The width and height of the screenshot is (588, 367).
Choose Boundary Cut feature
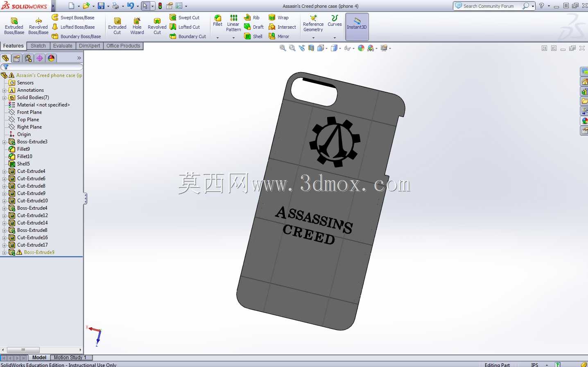coord(188,36)
